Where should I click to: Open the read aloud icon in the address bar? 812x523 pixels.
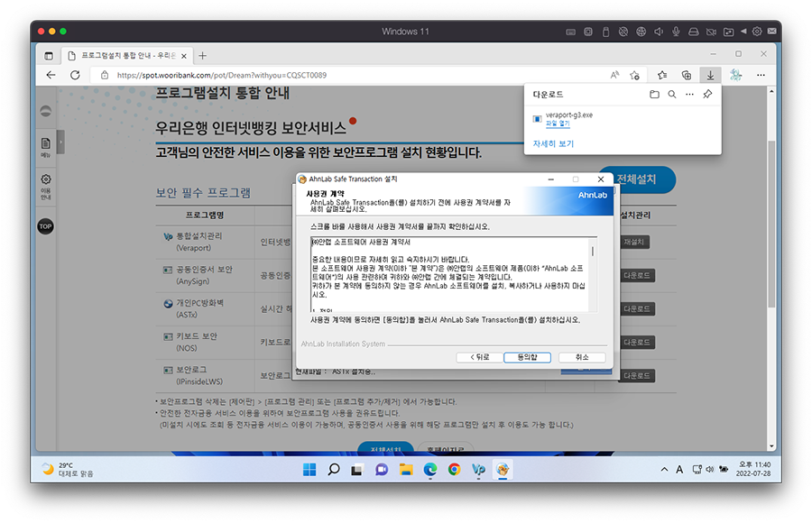point(614,75)
